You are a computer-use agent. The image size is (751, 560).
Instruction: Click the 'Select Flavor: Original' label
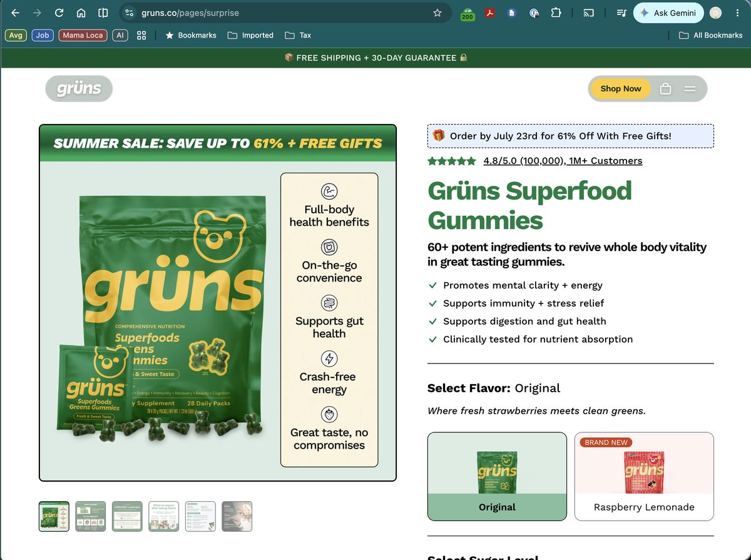pos(494,388)
